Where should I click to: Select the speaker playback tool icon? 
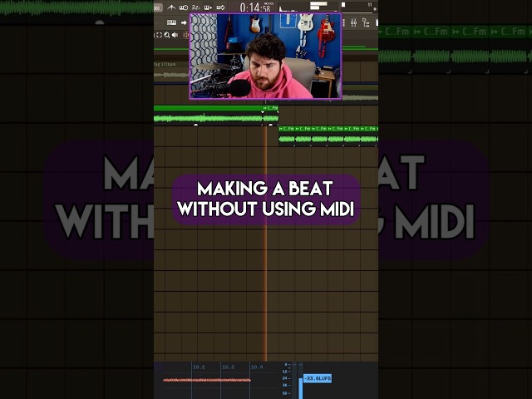[x=175, y=35]
